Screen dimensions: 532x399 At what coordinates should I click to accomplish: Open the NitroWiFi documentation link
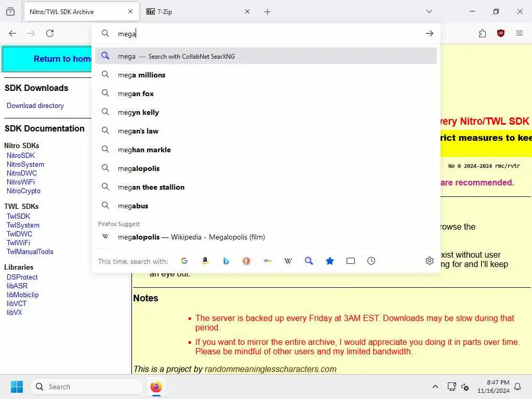click(x=21, y=182)
